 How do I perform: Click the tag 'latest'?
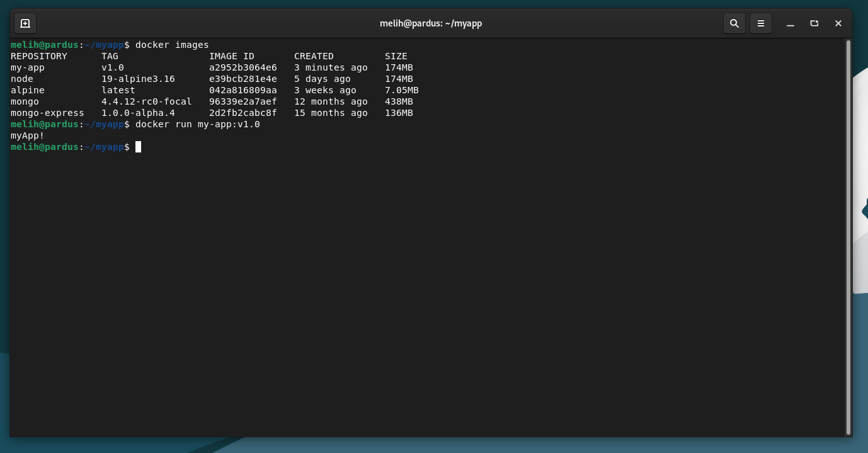click(118, 90)
